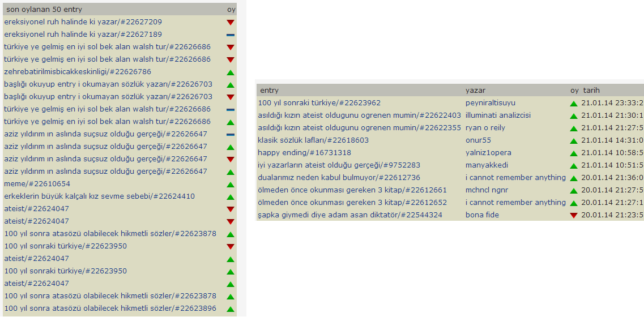Click the yazar column header
The image size is (644, 317).
click(x=475, y=91)
